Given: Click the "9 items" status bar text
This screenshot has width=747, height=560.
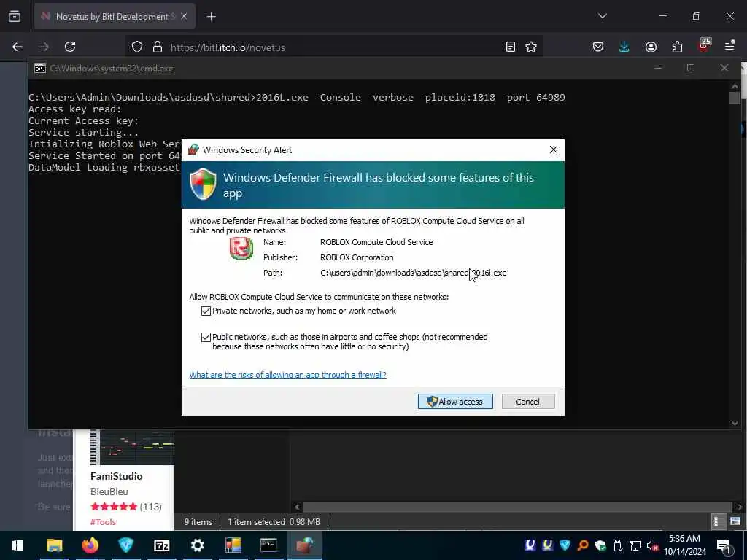Looking at the screenshot, I should click(198, 522).
